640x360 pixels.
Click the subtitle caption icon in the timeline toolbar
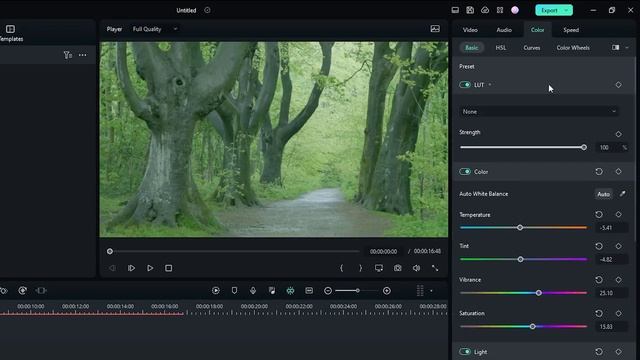309,291
